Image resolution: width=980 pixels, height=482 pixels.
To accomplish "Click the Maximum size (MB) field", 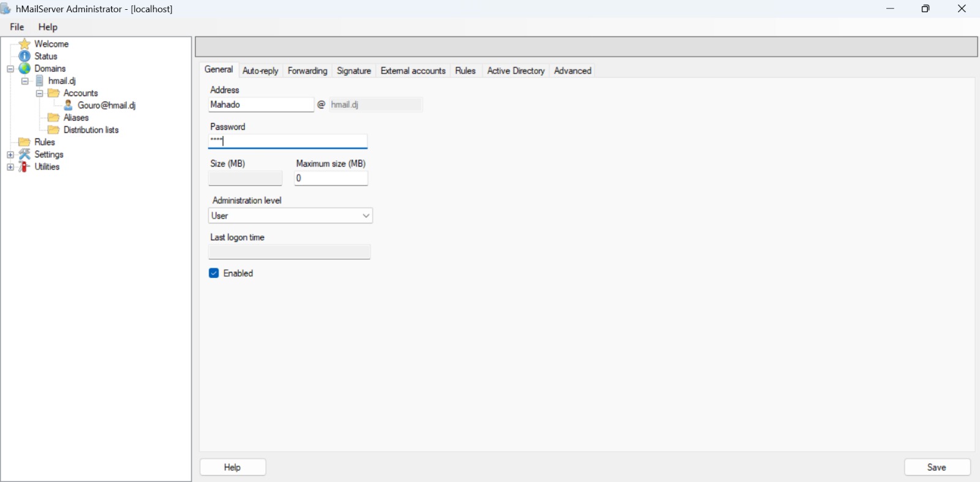I will coord(331,178).
